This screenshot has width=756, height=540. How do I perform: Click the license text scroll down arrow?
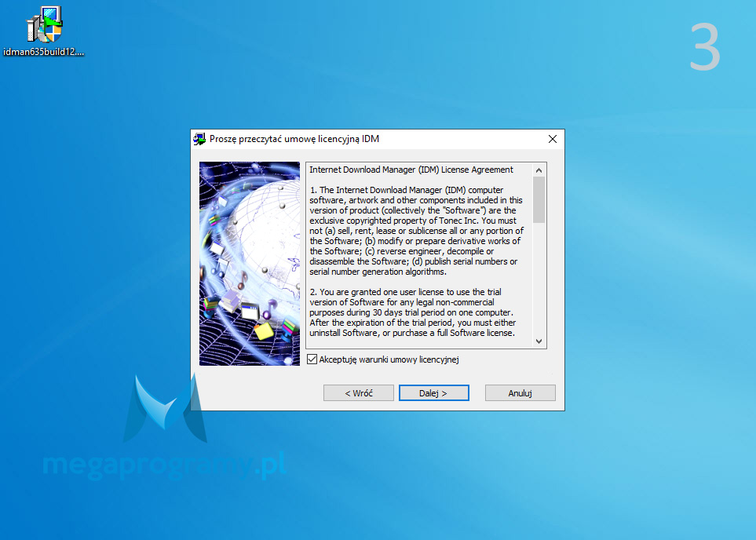539,341
